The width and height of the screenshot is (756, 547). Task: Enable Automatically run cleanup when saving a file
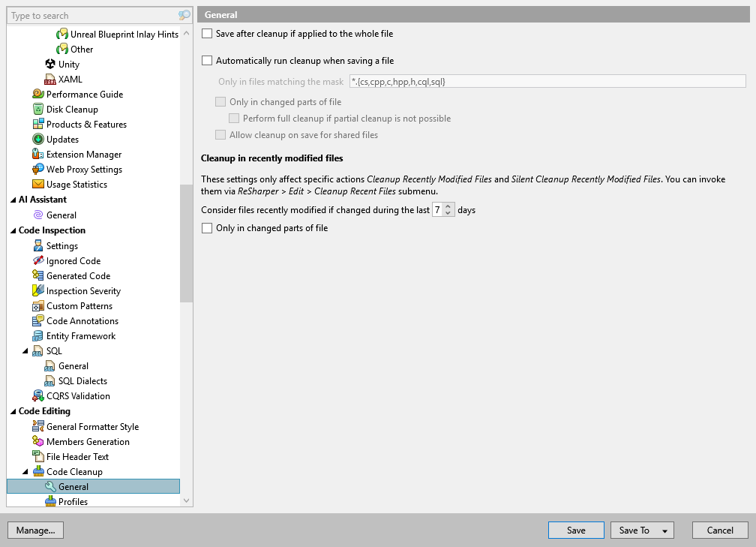205,60
